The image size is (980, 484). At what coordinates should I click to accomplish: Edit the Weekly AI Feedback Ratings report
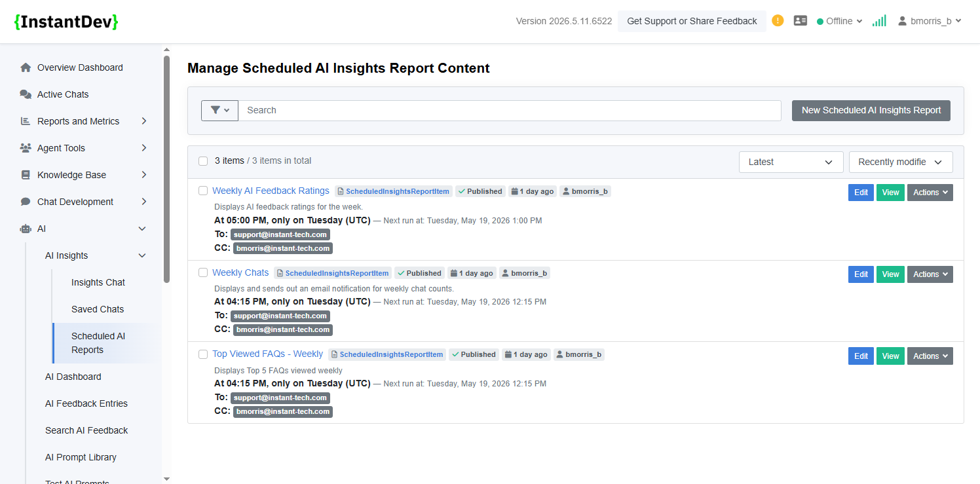pos(861,193)
